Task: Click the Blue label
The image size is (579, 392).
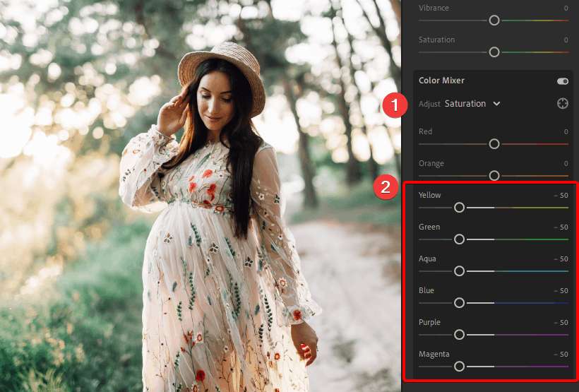Action: (x=426, y=290)
